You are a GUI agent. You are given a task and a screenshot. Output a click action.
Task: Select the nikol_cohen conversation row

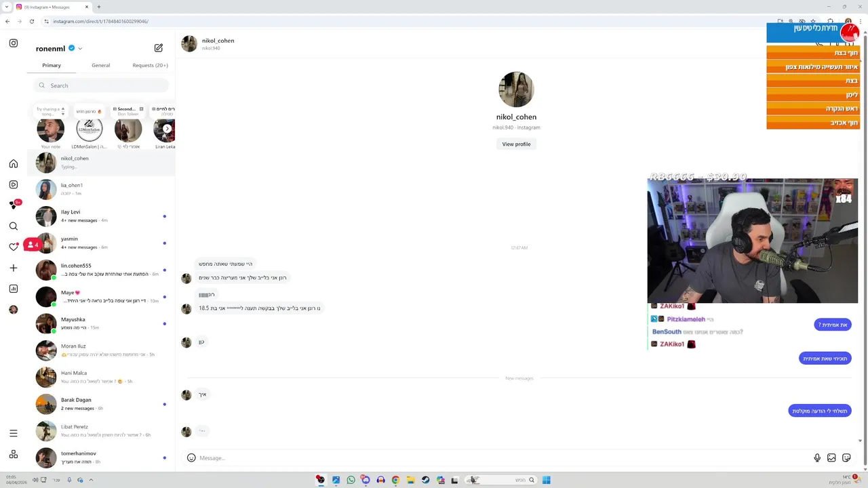tap(101, 163)
